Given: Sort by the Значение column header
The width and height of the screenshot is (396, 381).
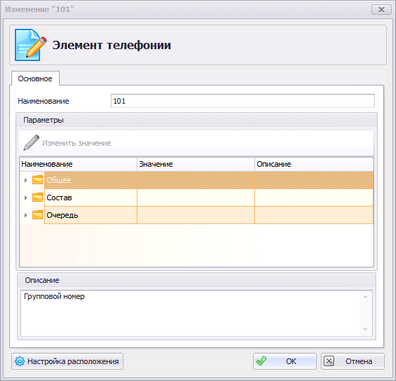Looking at the screenshot, I should pyautogui.click(x=196, y=164).
